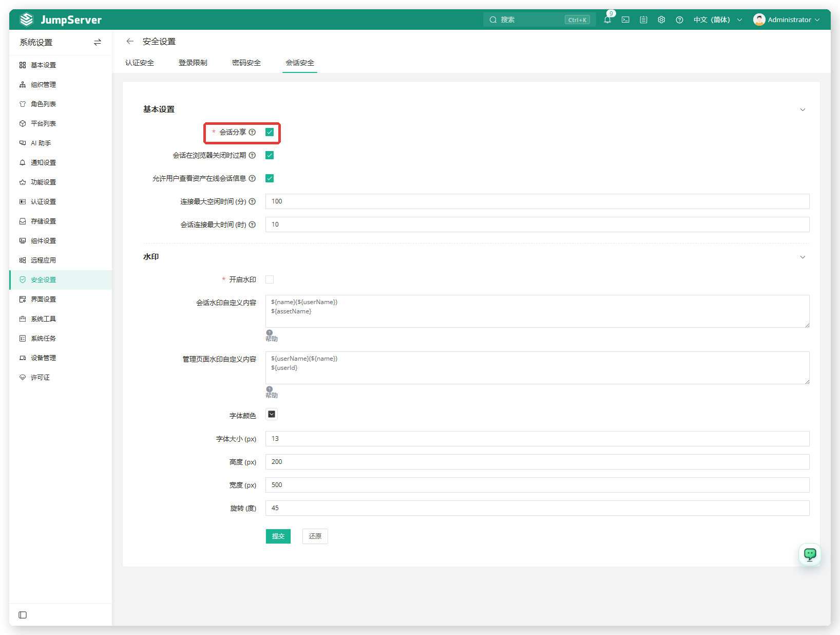Switch to the 密码安全 tab
Image resolution: width=840 pixels, height=635 pixels.
tap(246, 63)
